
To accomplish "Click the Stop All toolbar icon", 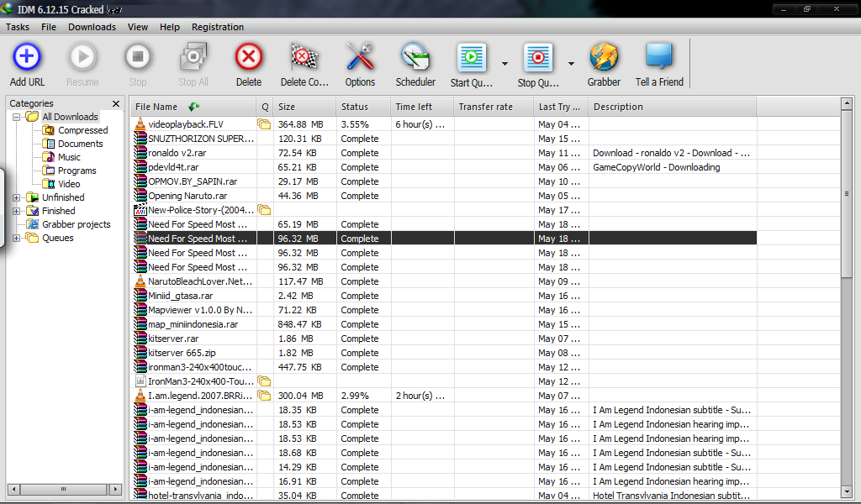I will [x=193, y=56].
